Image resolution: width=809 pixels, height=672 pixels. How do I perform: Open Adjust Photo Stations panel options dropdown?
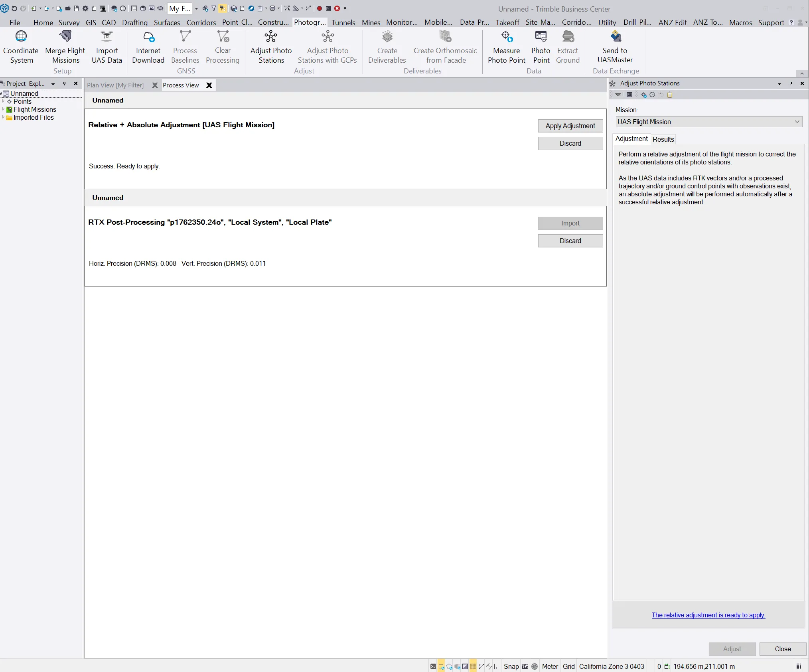pos(779,84)
